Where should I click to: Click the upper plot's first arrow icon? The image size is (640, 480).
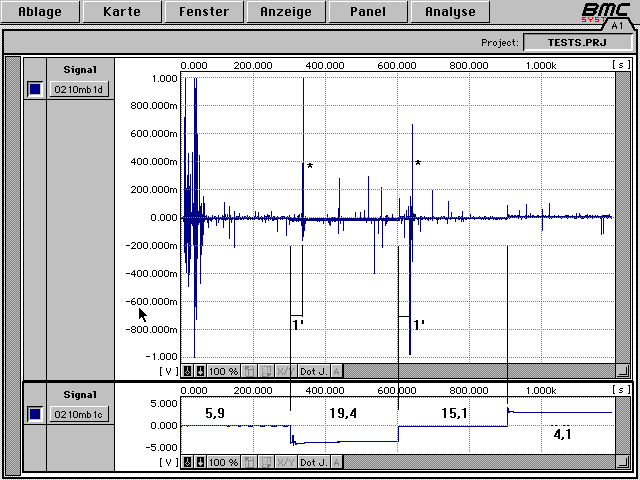tap(187, 371)
